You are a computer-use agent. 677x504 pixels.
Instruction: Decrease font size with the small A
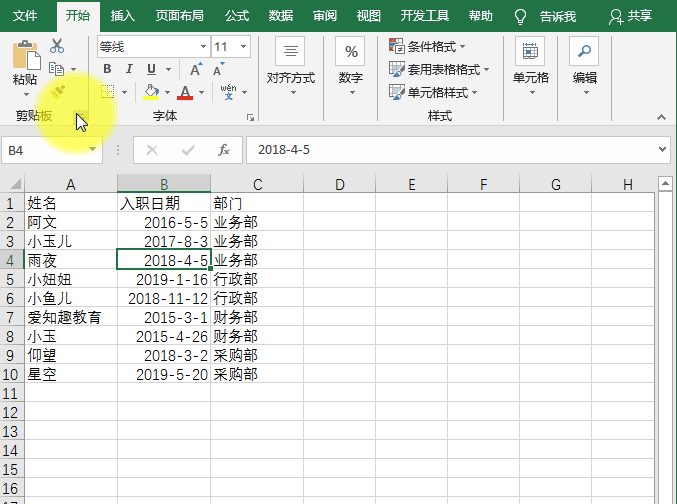click(x=219, y=69)
